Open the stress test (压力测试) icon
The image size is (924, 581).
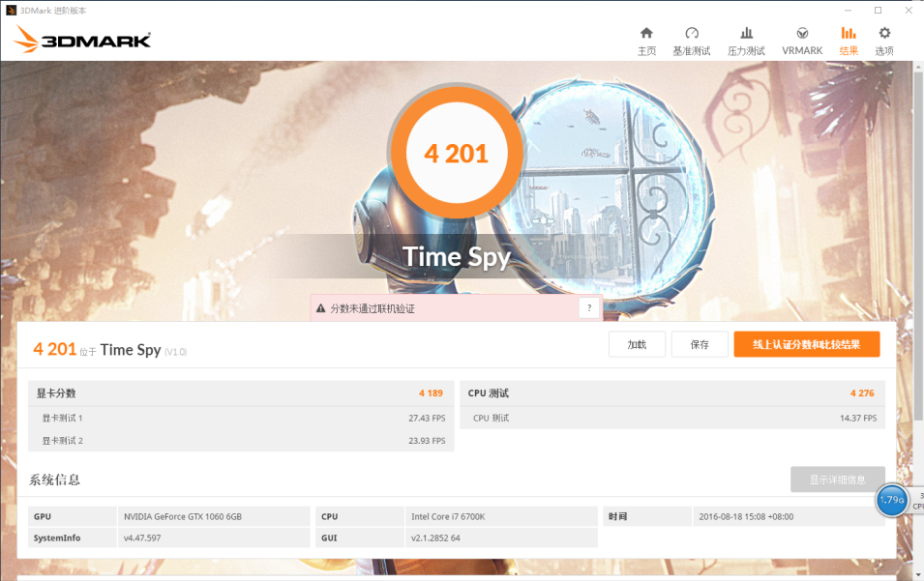point(746,33)
